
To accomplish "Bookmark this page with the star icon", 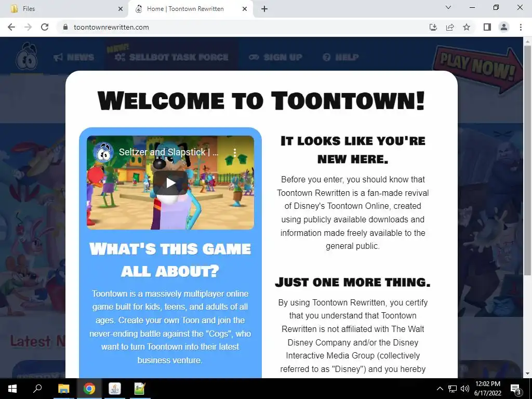I will pyautogui.click(x=467, y=27).
